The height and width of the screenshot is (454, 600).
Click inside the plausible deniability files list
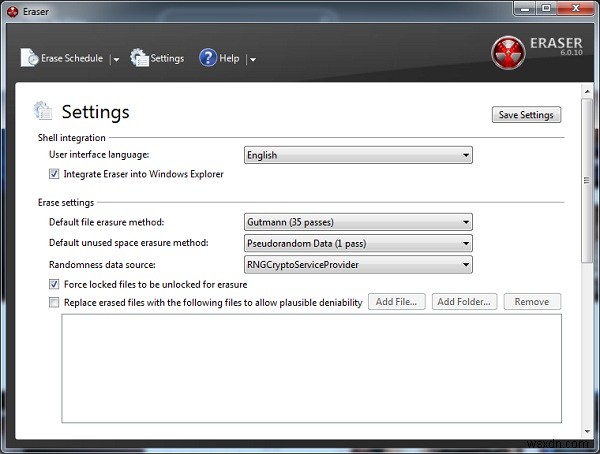tap(311, 368)
